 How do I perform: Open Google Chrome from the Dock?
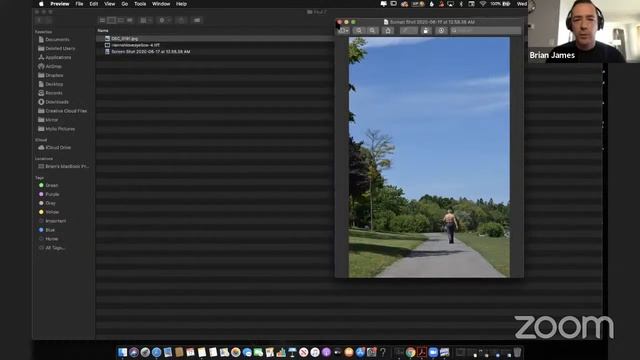pyautogui.click(x=411, y=352)
